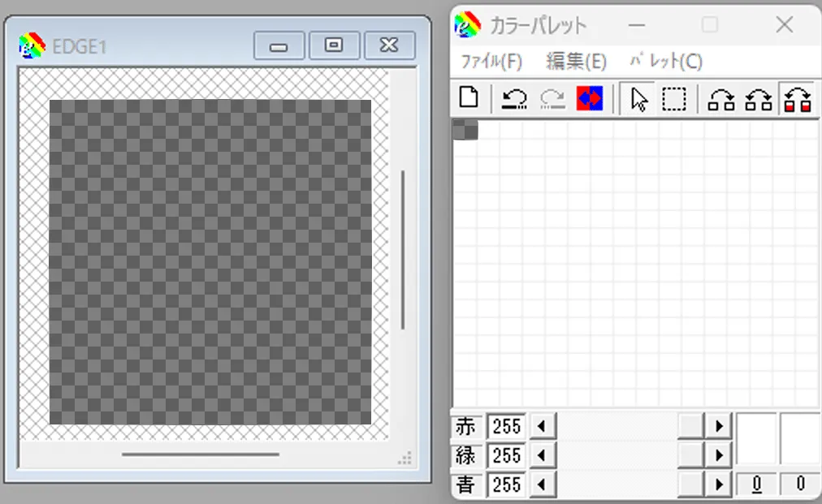Click the 赤 red value field
The height and width of the screenshot is (504, 822).
click(506, 426)
